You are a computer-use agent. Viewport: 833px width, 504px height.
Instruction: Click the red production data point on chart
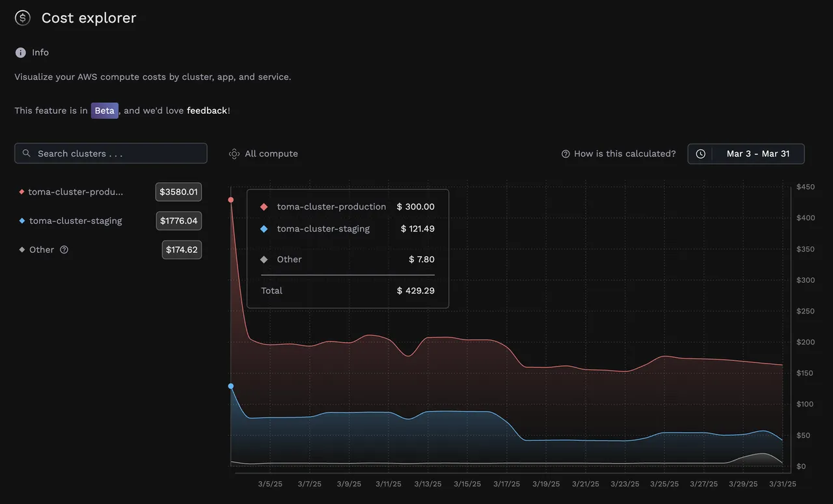[x=231, y=200]
